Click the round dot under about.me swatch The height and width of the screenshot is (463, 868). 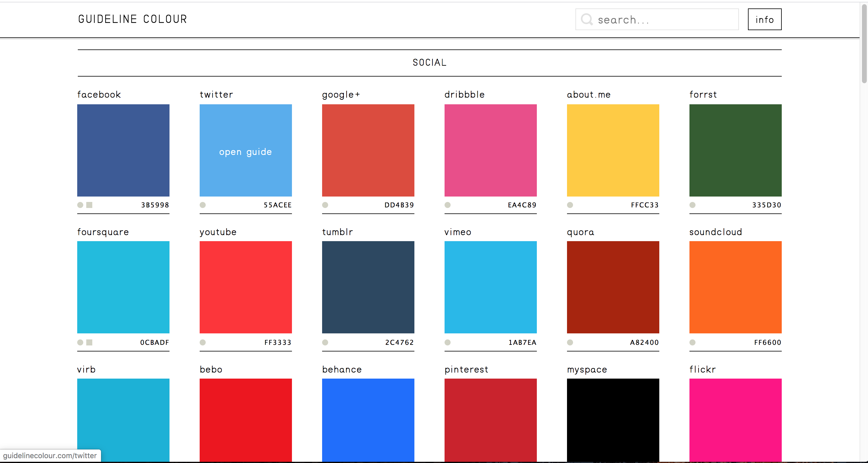[570, 205]
